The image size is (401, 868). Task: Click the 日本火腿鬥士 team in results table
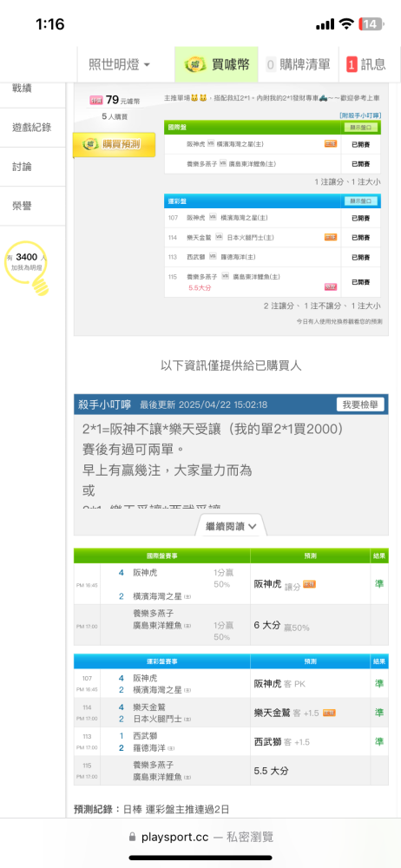click(x=158, y=719)
